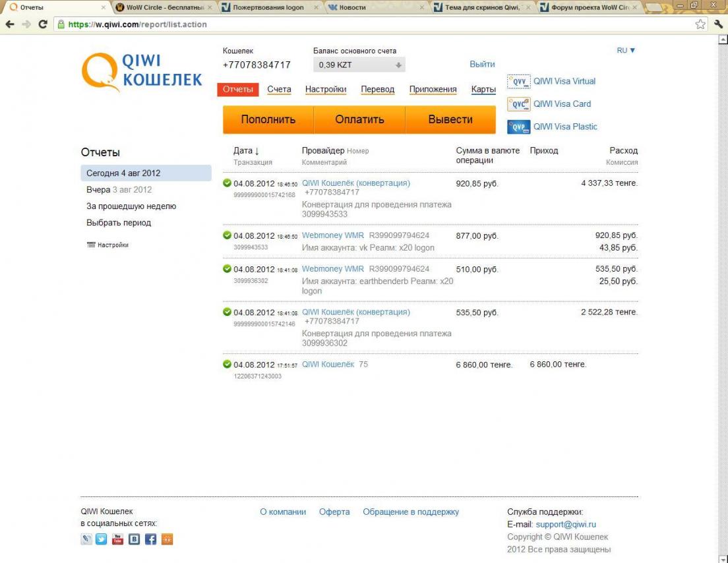This screenshot has height=563, width=728.
Task: Open the Настройки menu tab
Action: coord(326,90)
